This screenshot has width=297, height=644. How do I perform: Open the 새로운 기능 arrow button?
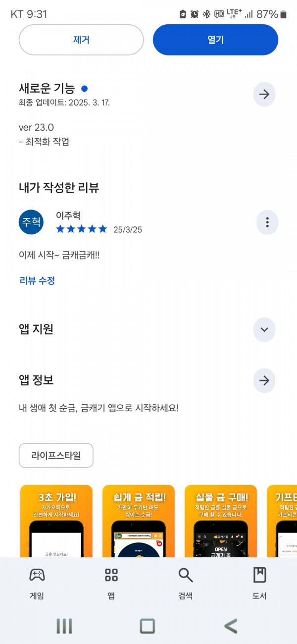pyautogui.click(x=264, y=94)
